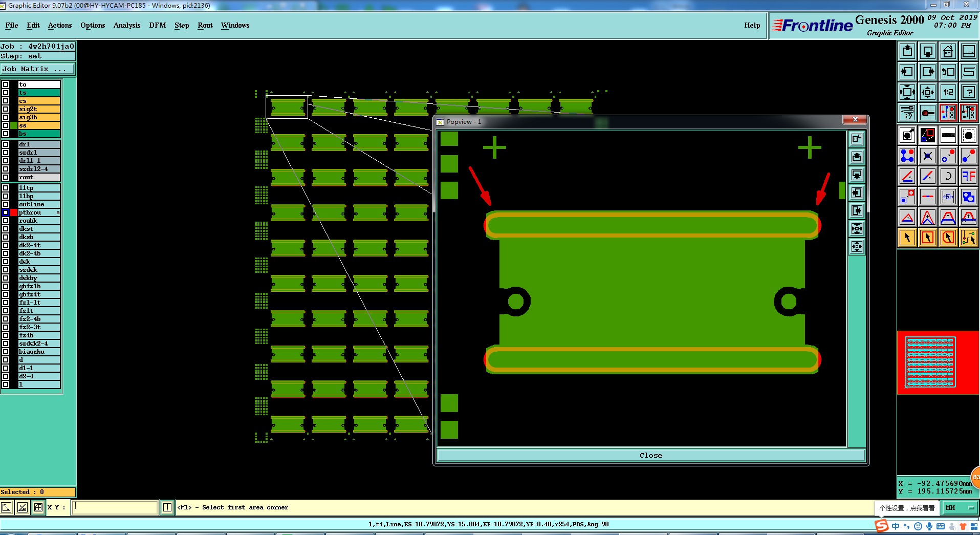Click the 1:2 scale icon

click(948, 92)
